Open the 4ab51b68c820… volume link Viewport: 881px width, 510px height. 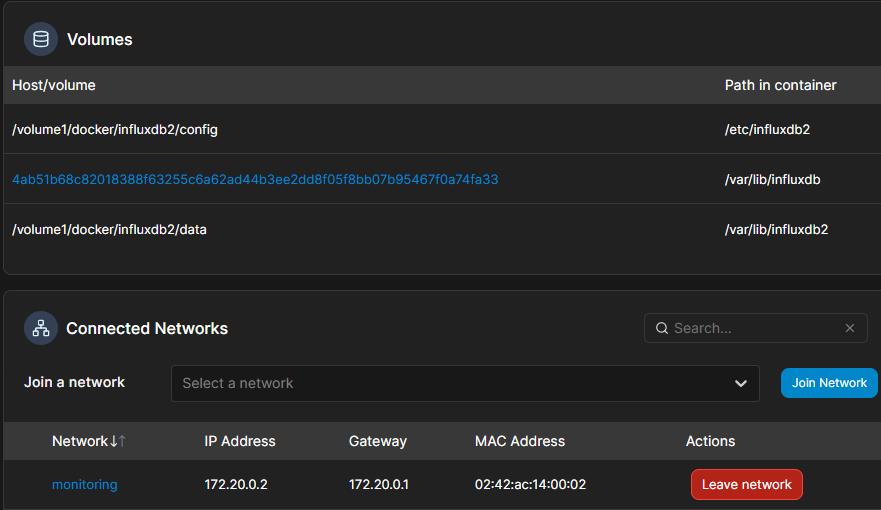pos(255,179)
